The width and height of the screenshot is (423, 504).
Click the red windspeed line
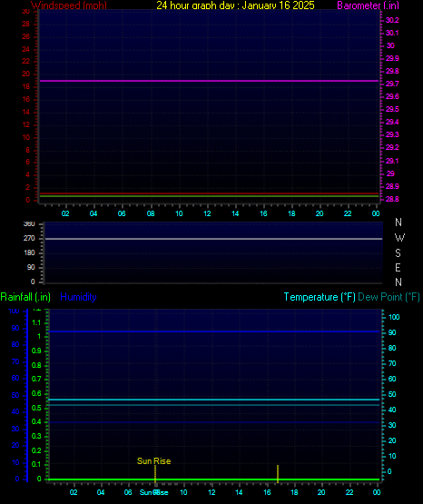click(x=209, y=193)
